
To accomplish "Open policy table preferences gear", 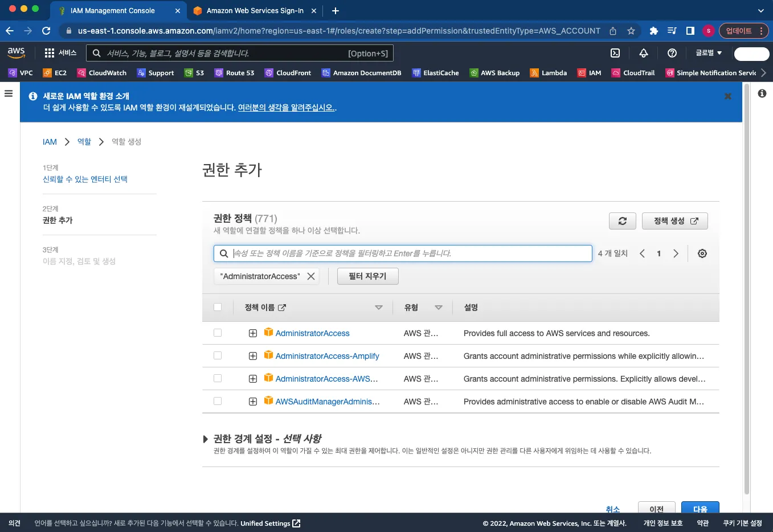I will click(702, 253).
